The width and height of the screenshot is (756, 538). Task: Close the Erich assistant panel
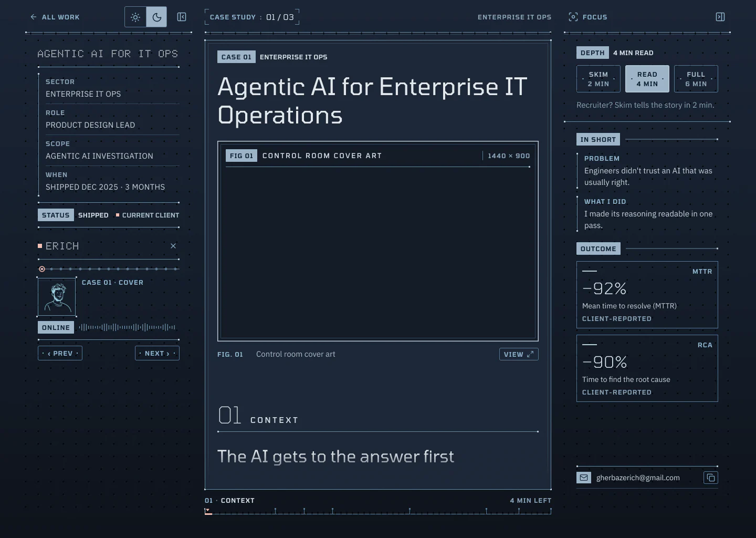(x=173, y=246)
